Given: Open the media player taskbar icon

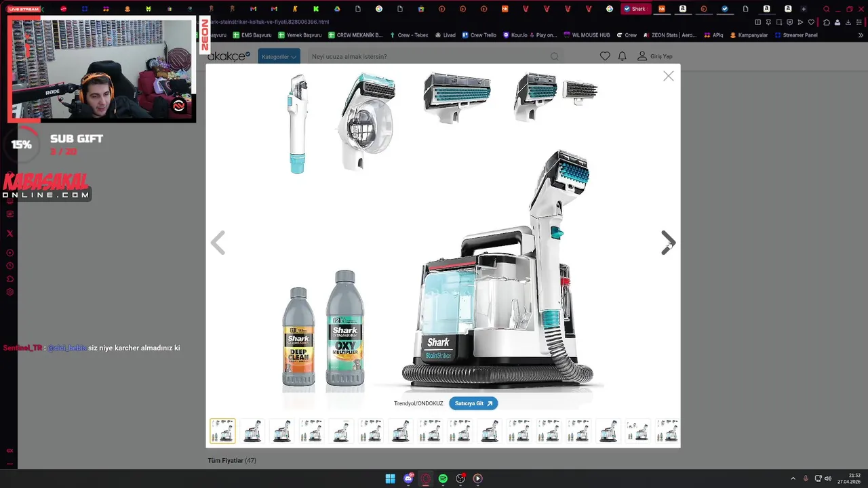Looking at the screenshot, I should 477,479.
